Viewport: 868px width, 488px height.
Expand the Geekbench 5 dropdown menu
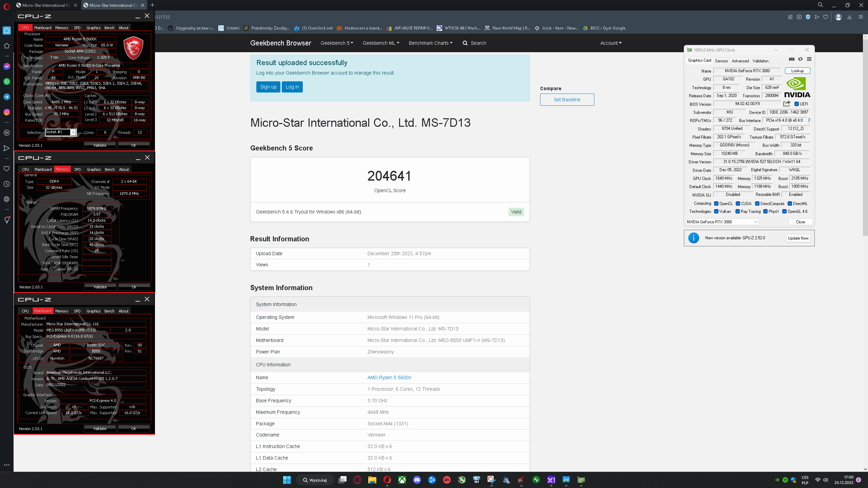[337, 43]
